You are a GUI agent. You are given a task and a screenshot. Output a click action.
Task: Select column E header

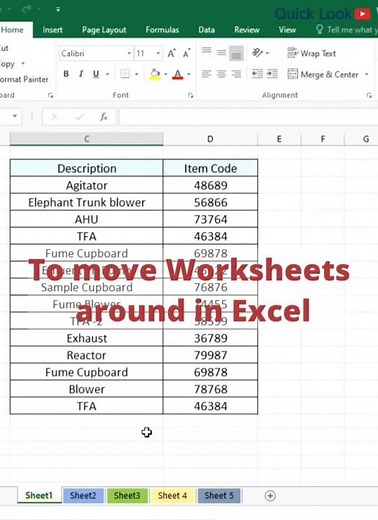[x=279, y=139]
